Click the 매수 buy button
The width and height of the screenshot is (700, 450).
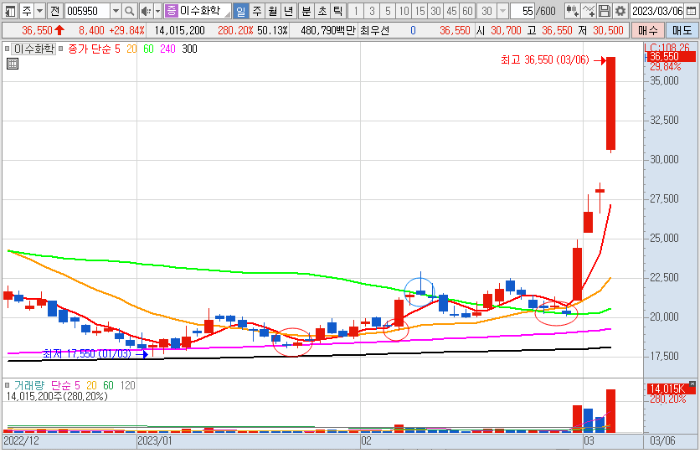pos(648,30)
